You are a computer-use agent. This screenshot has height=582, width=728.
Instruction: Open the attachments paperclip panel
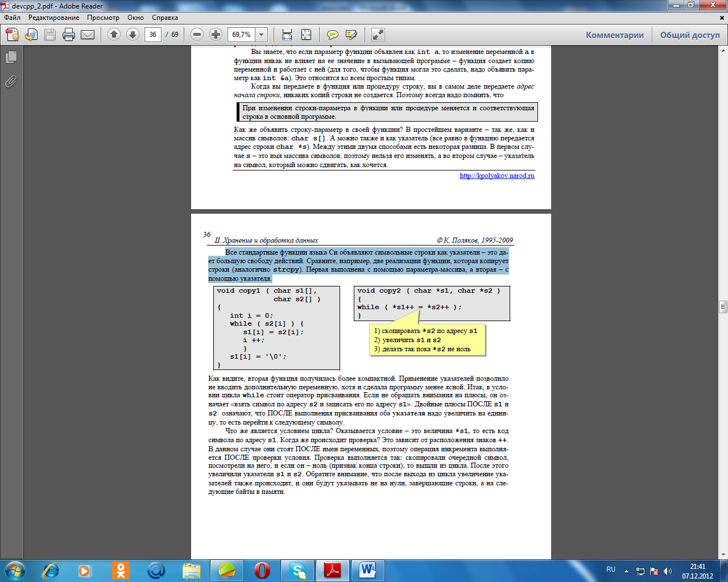click(11, 82)
